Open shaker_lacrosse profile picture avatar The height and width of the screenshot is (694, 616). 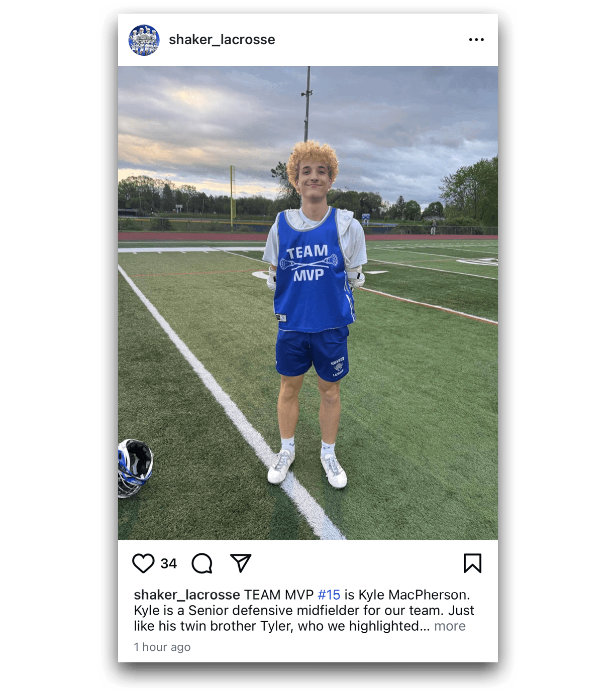[144, 40]
